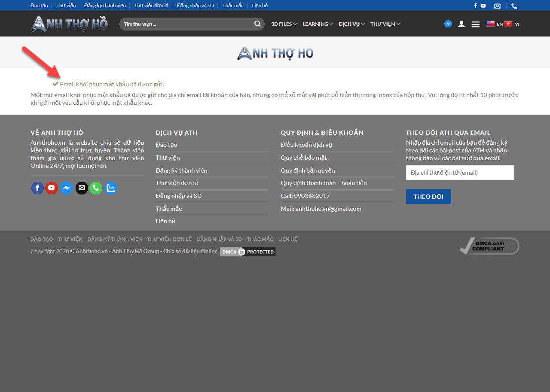The image size is (550, 392).
Task: Click the user account icon
Action: (x=461, y=24)
